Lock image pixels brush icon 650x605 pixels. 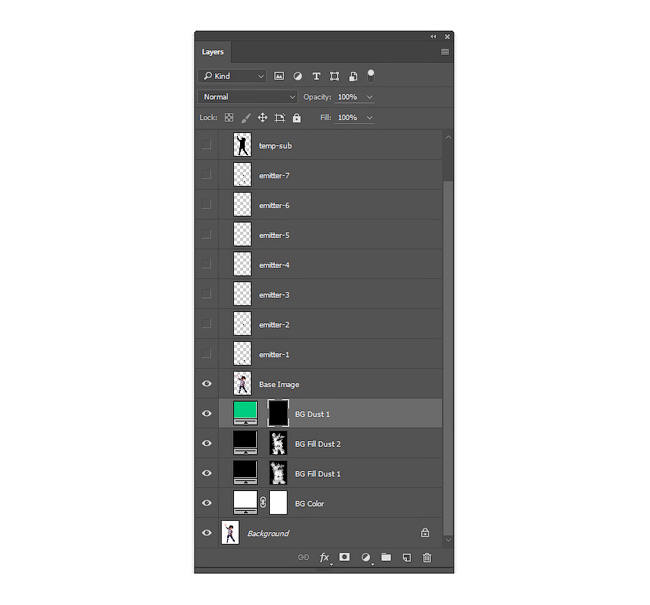point(246,118)
